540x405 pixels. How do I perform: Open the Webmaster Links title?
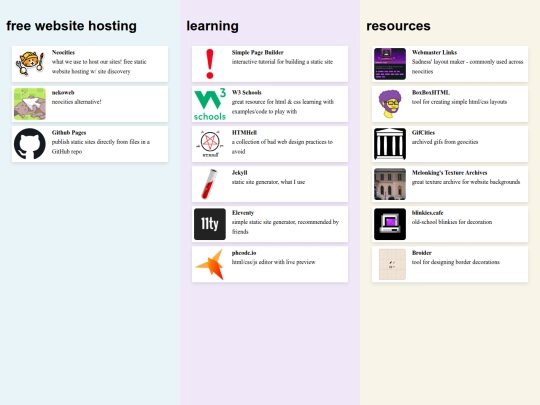434,52
